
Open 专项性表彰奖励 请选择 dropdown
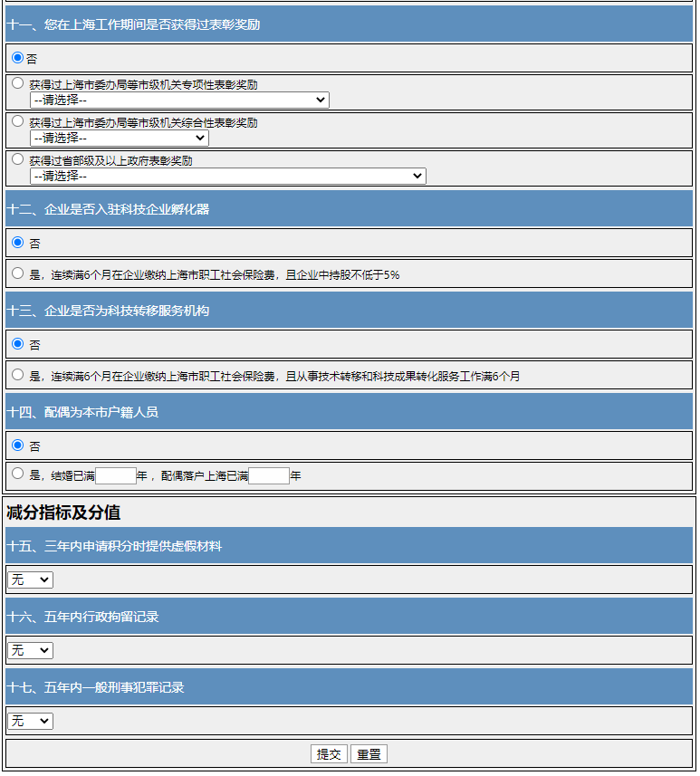click(179, 100)
